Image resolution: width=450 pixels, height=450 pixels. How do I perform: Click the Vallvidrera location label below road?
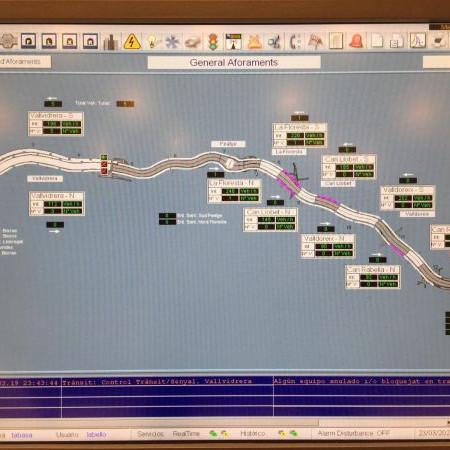pyautogui.click(x=45, y=179)
